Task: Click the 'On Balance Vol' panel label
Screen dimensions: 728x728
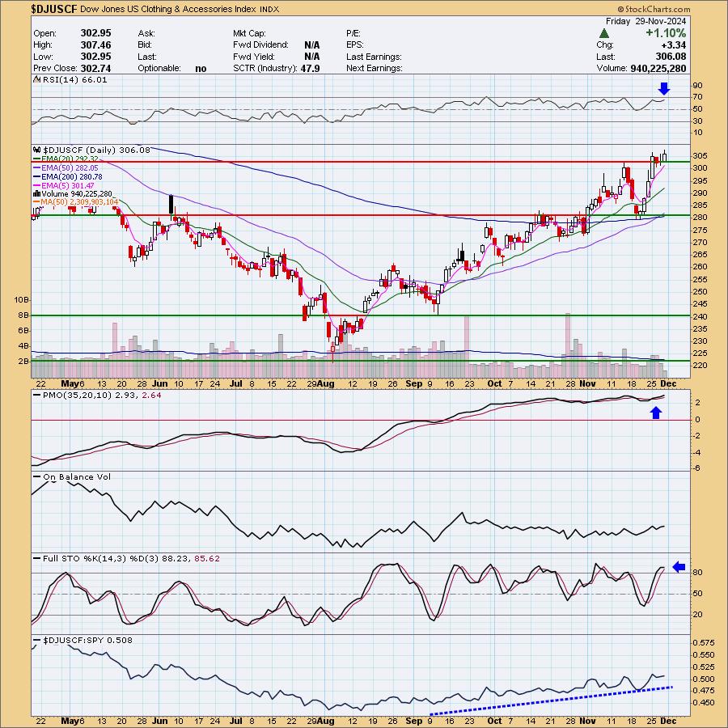Action: click(72, 476)
